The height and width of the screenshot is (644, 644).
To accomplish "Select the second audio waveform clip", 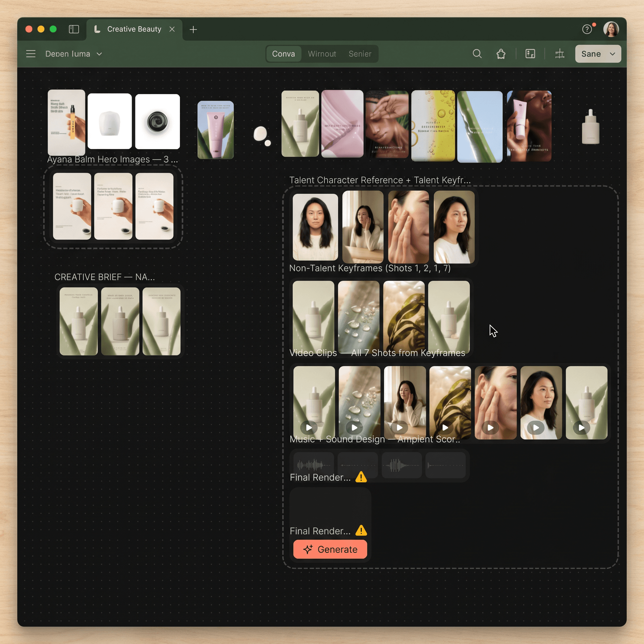I will coord(358,465).
